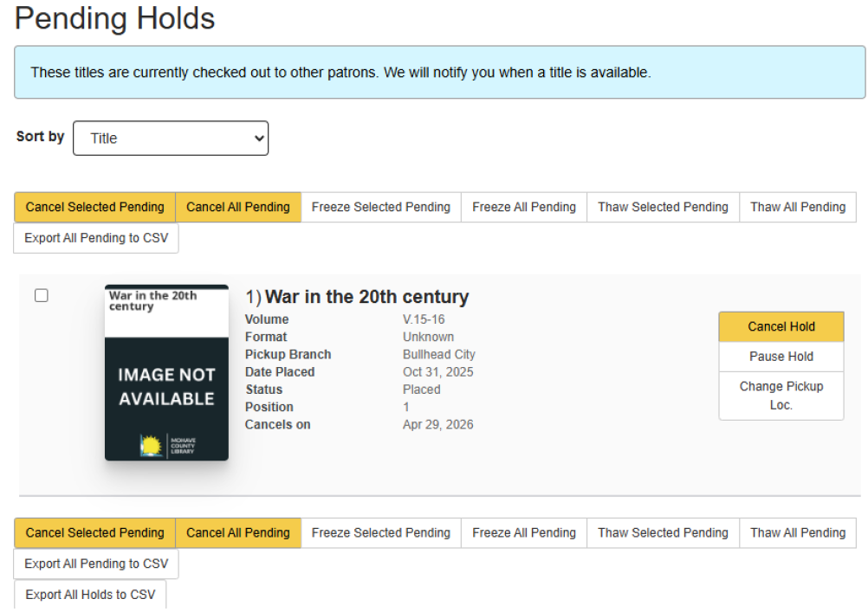Click Change Pickup Loc. button
Viewport: 868px width, 612px height.
781,396
